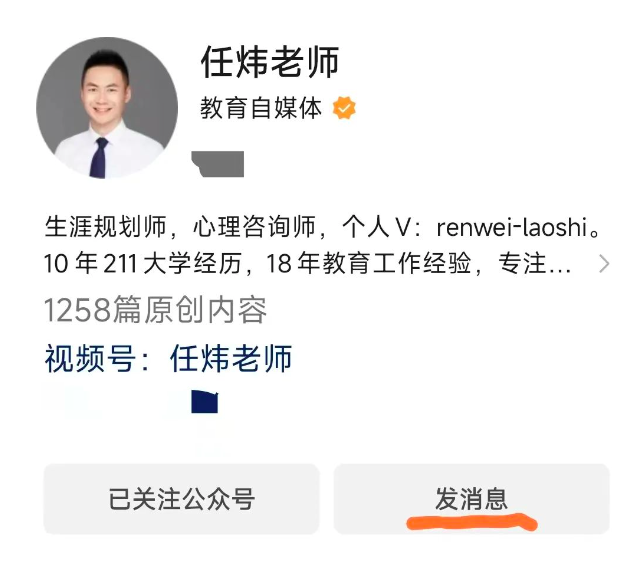Open the 视频号: 任炜老师 channel link

click(168, 358)
